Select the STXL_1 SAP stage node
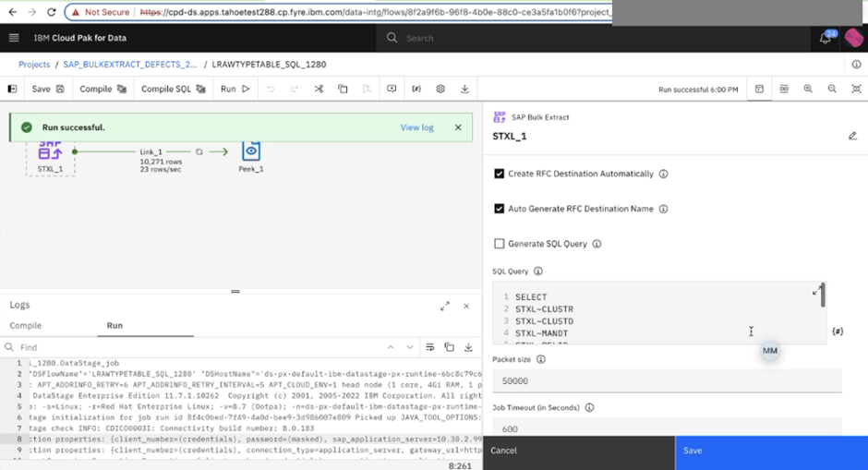 coord(50,156)
